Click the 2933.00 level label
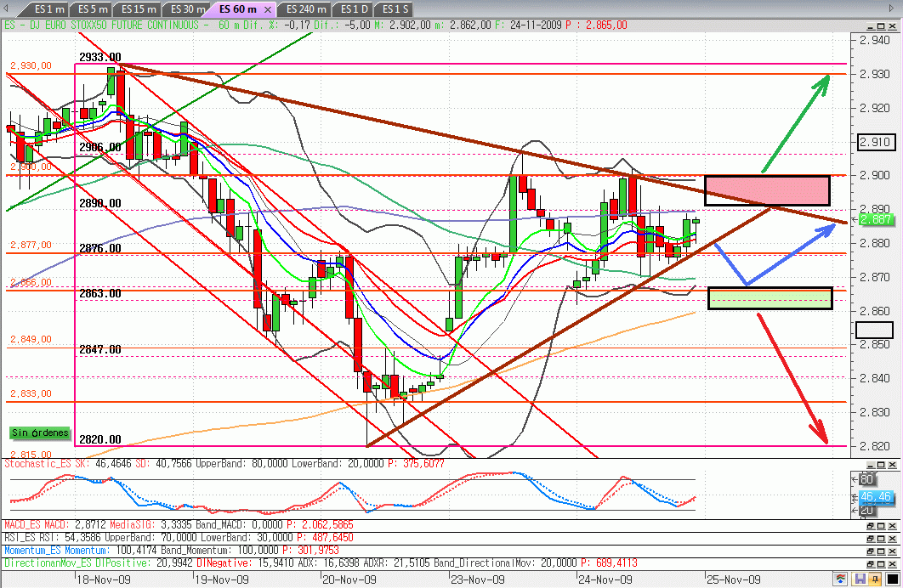Screen dimensions: 903x588 pos(100,57)
